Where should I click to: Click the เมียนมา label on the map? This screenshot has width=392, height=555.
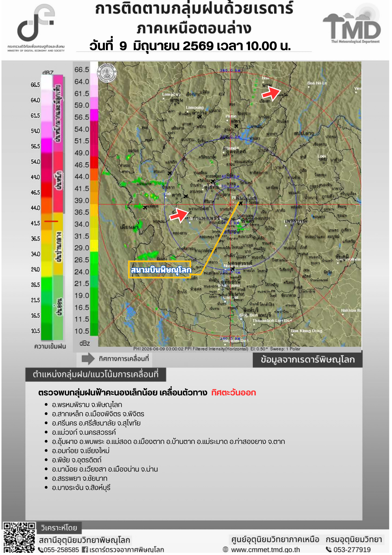click(x=129, y=227)
